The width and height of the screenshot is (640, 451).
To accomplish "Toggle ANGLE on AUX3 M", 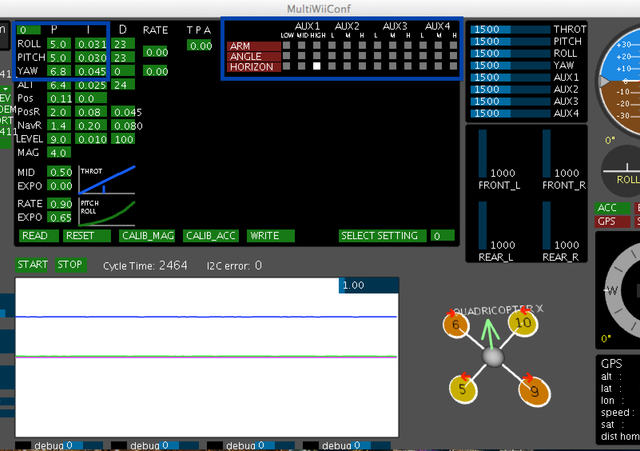I will (x=393, y=56).
